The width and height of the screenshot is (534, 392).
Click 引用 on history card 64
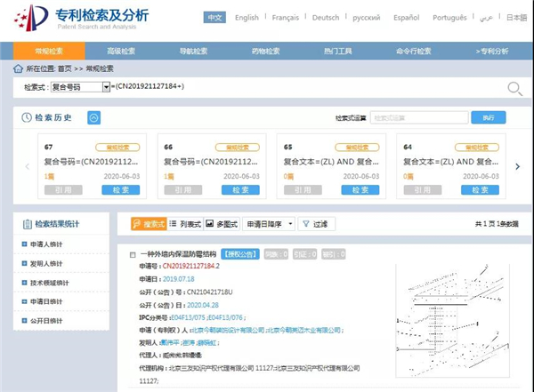tap(423, 190)
